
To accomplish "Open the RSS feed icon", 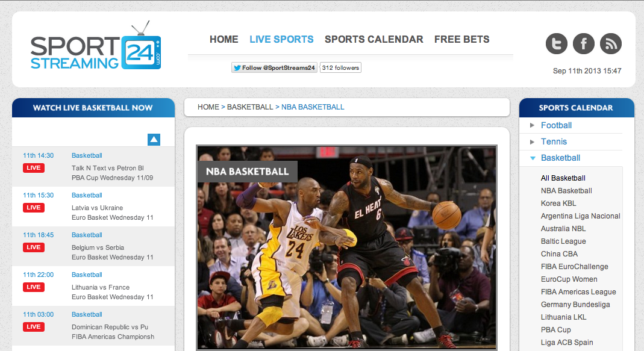I will pyautogui.click(x=611, y=44).
